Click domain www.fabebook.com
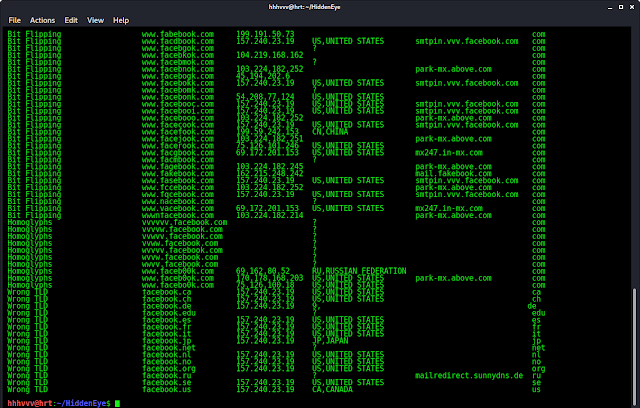The height and width of the screenshot is (408, 640). point(178,34)
